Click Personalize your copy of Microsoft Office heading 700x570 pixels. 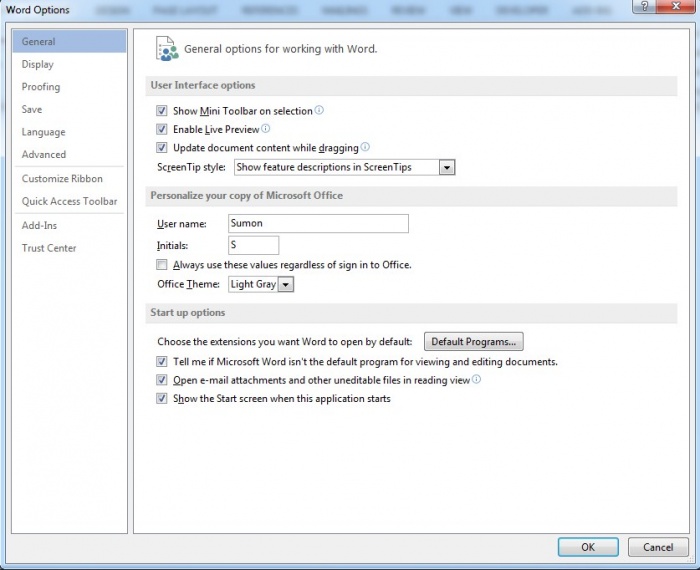(247, 196)
